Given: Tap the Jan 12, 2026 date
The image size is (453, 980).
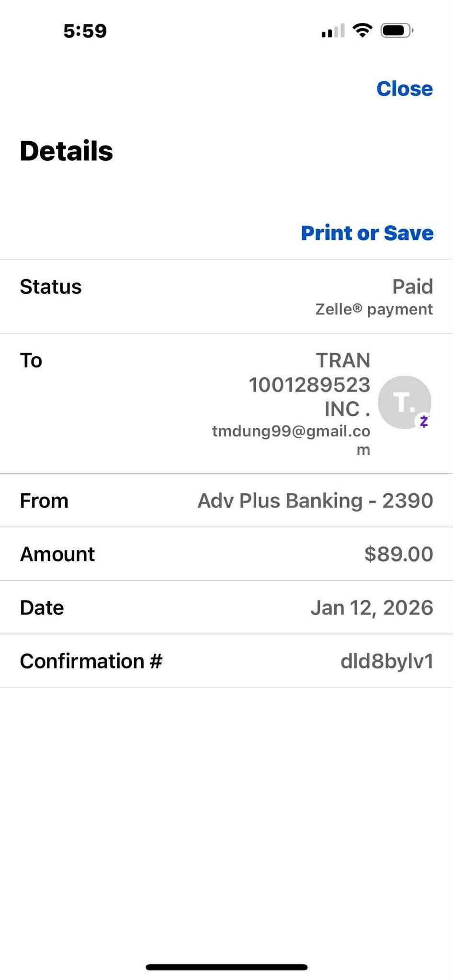Looking at the screenshot, I should 372,608.
